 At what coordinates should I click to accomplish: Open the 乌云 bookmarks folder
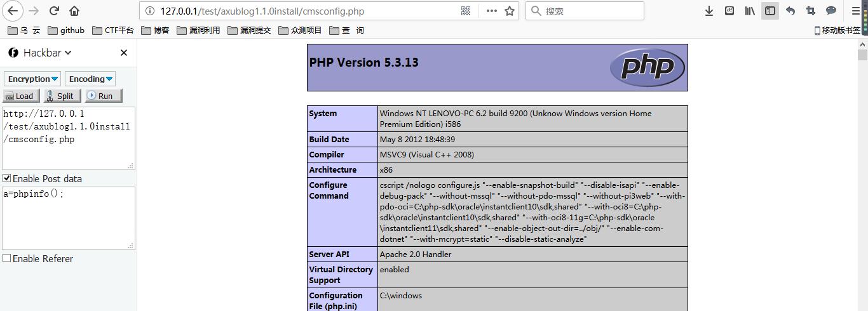(x=24, y=30)
